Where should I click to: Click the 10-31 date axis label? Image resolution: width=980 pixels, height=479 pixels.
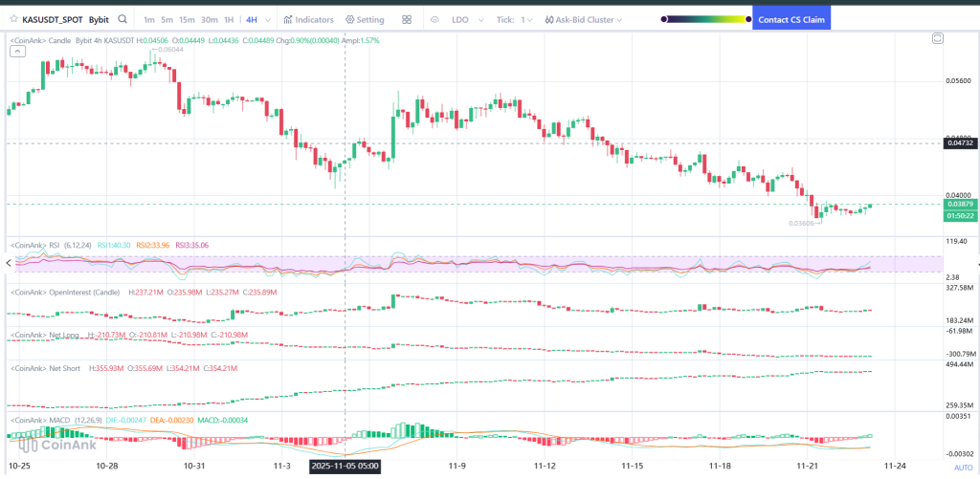click(x=194, y=467)
